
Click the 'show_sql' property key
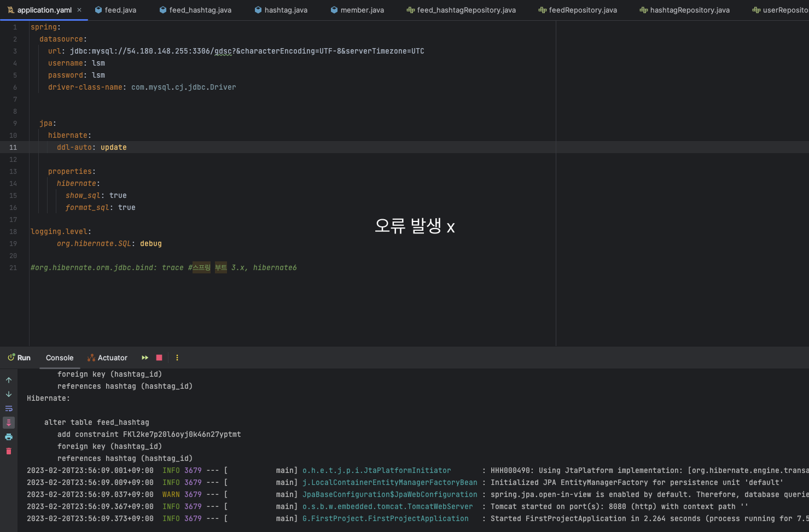83,196
